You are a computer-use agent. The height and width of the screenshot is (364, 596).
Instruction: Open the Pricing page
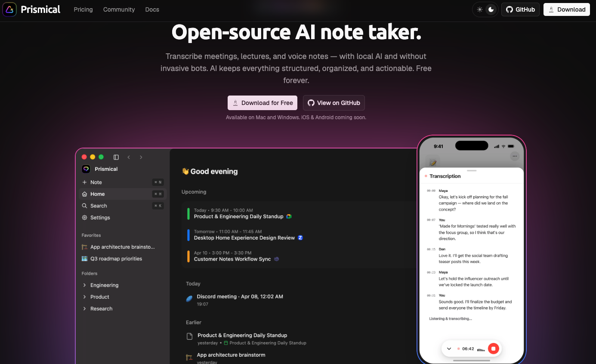click(x=83, y=9)
